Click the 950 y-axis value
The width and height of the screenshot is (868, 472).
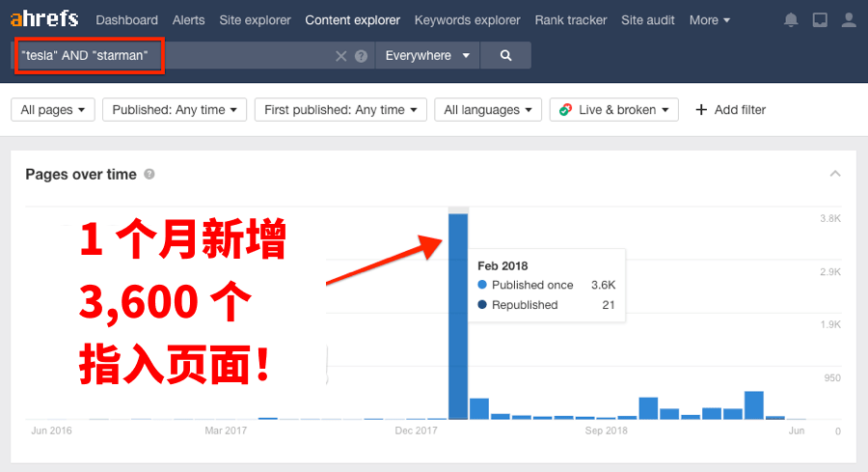click(x=832, y=377)
